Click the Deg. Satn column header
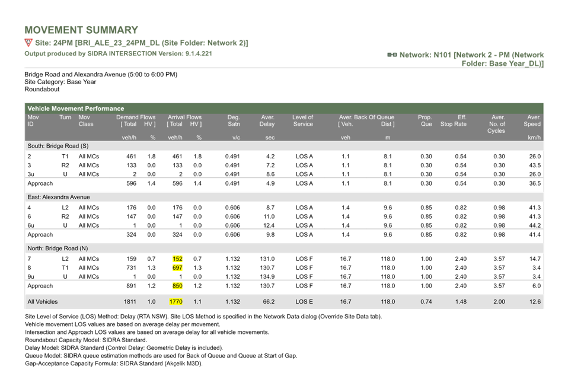The height and width of the screenshot is (392, 568). [x=234, y=120]
